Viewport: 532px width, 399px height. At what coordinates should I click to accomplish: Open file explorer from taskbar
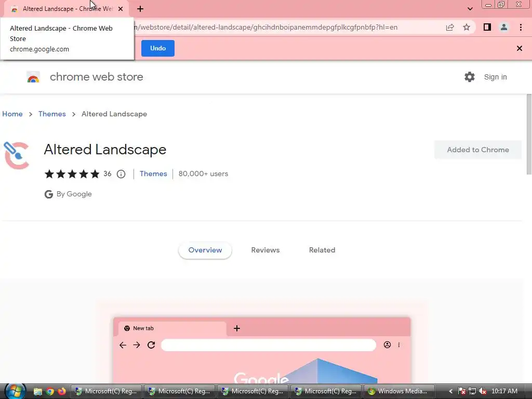(x=37, y=392)
